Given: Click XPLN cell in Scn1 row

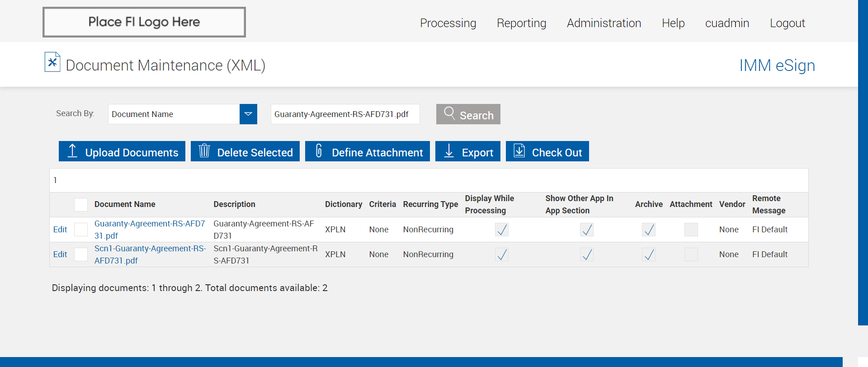Looking at the screenshot, I should (335, 254).
